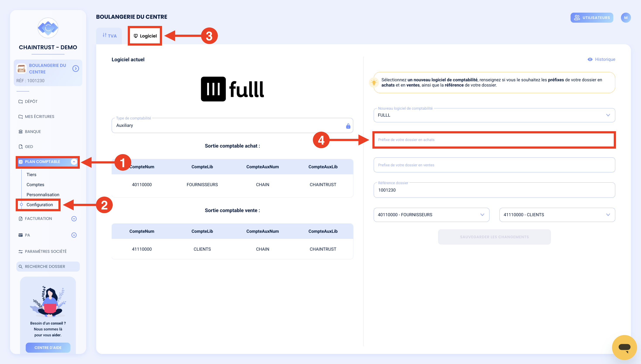Click the BOULANGERIE DU CENTRE page title
The width and height of the screenshot is (641, 364).
coord(131,17)
